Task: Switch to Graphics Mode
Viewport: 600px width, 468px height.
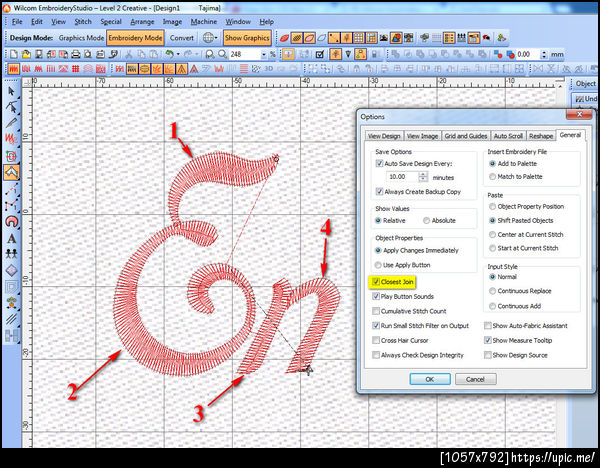Action: coord(81,38)
